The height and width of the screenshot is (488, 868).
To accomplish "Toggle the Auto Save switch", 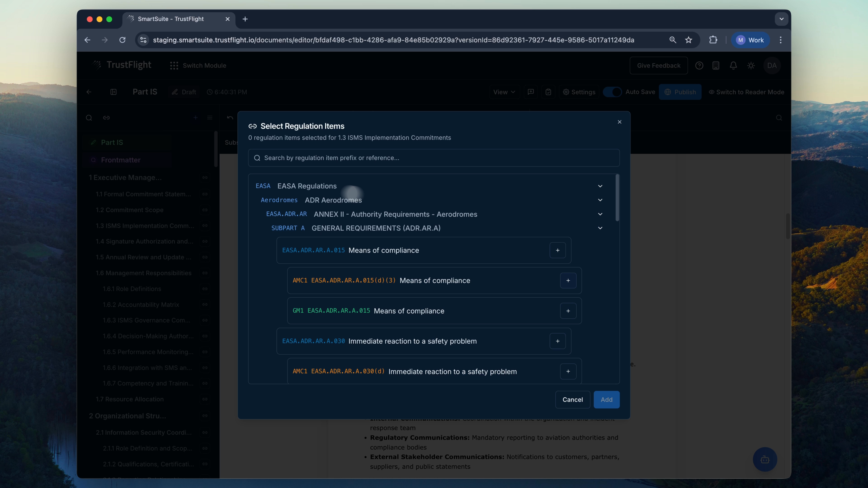I will pyautogui.click(x=612, y=92).
